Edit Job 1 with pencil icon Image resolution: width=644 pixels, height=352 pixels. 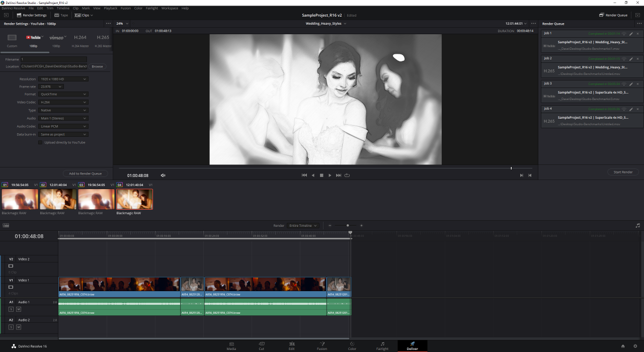(631, 34)
